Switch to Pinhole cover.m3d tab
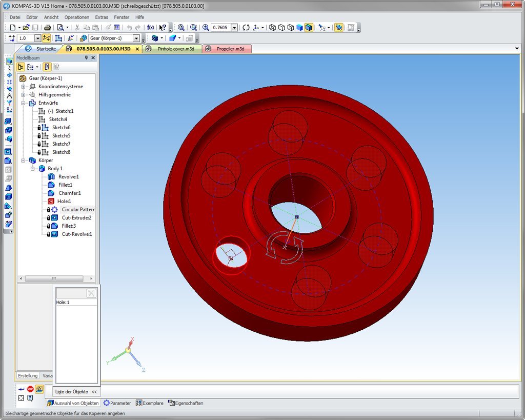The image size is (525, 420). tap(172, 49)
